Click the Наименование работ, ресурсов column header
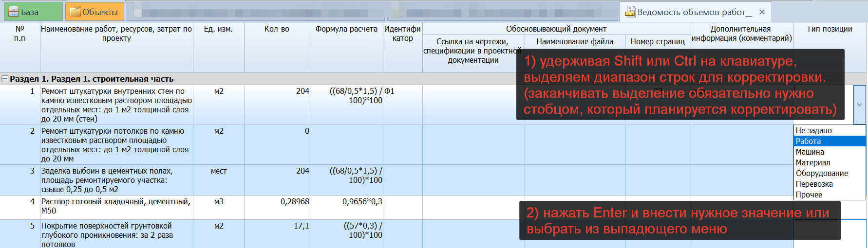This screenshot has width=868, height=248. 116,47
